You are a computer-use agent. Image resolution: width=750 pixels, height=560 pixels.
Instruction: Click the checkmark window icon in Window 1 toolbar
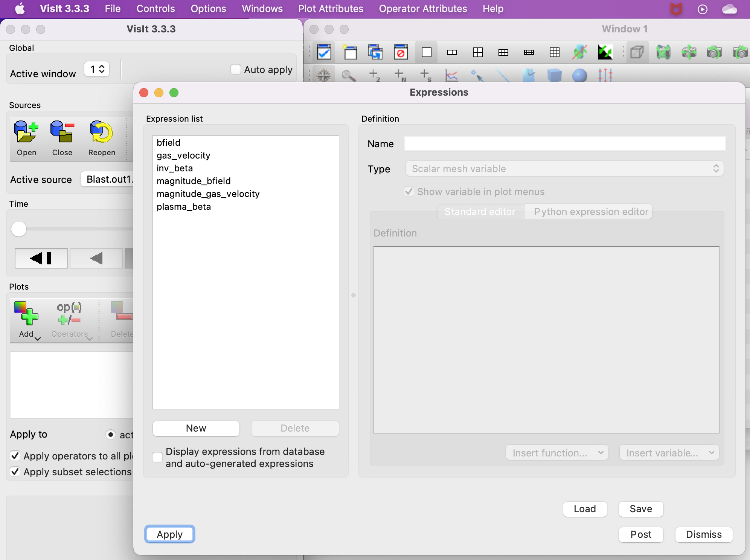pyautogui.click(x=324, y=52)
